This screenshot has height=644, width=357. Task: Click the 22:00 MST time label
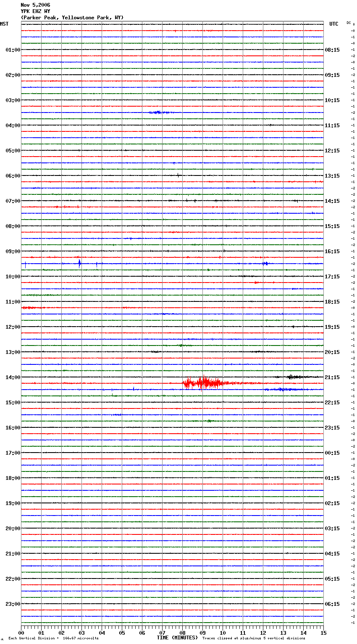click(13, 579)
